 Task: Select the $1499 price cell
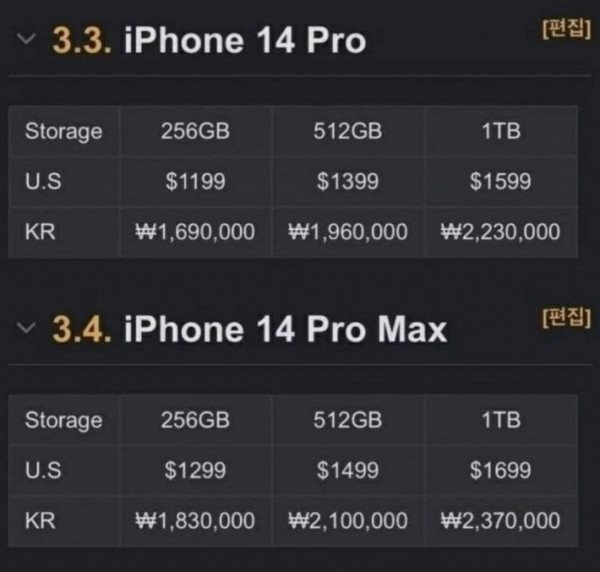click(x=347, y=470)
